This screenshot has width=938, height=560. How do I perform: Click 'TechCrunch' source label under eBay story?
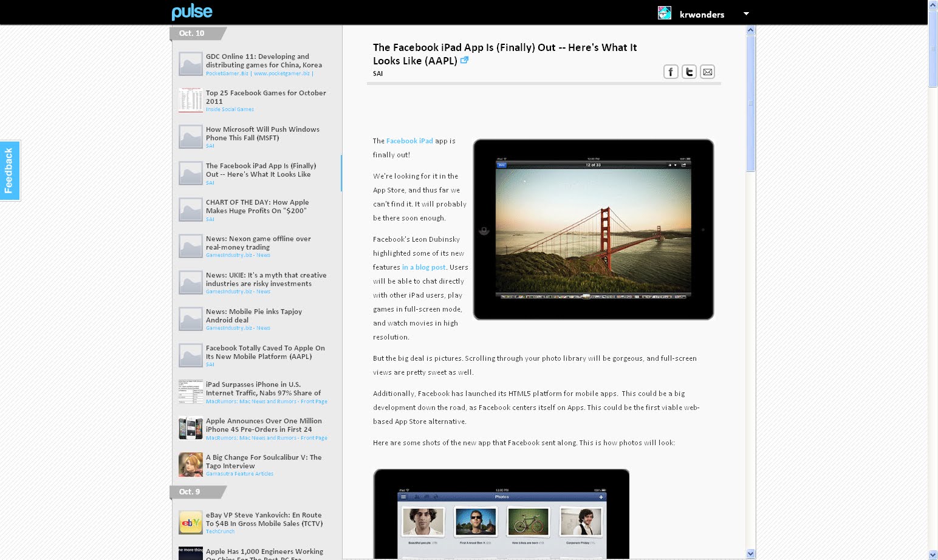(x=220, y=531)
